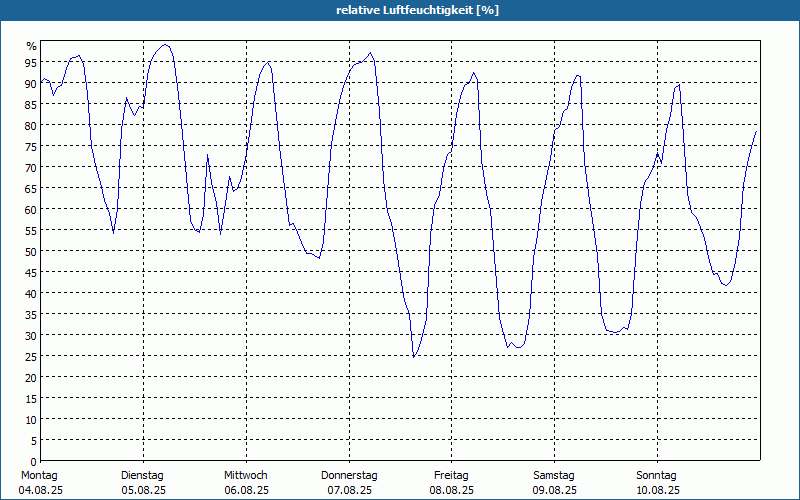Viewport: 800px width, 500px height.
Task: Click the y-axis value '50'
Action: pyautogui.click(x=32, y=252)
